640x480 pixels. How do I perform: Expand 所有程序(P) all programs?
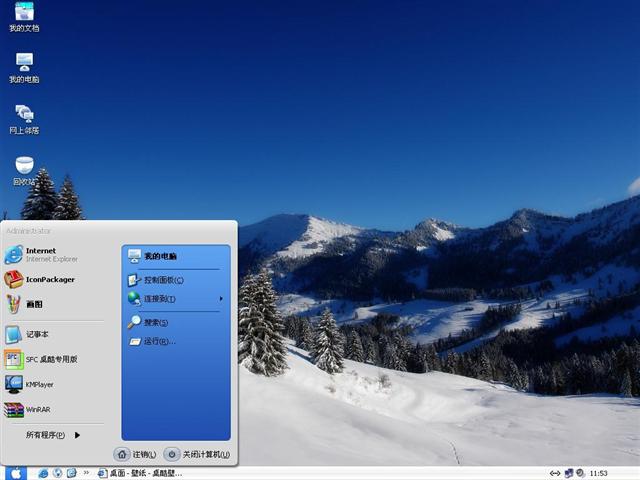pyautogui.click(x=53, y=435)
